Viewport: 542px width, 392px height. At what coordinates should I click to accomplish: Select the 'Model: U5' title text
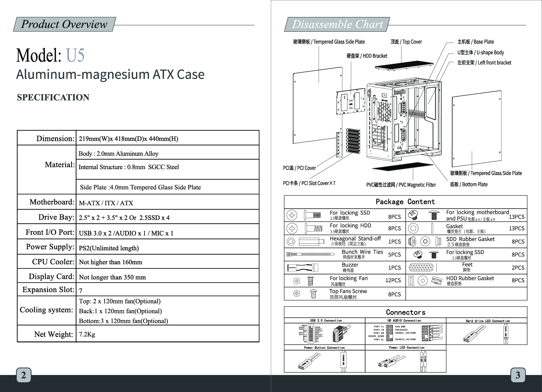(50, 55)
